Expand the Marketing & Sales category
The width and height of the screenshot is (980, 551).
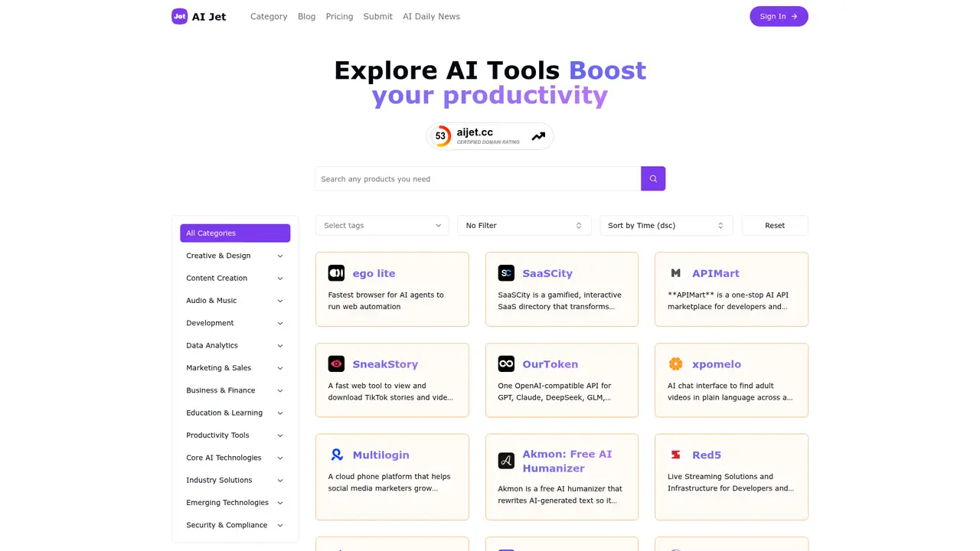point(235,368)
